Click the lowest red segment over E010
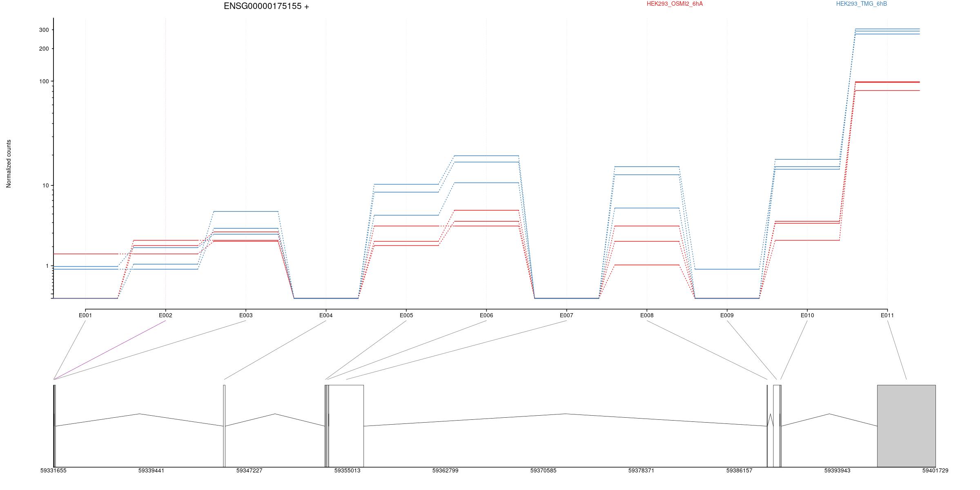This screenshot has height=490, width=980. point(807,240)
